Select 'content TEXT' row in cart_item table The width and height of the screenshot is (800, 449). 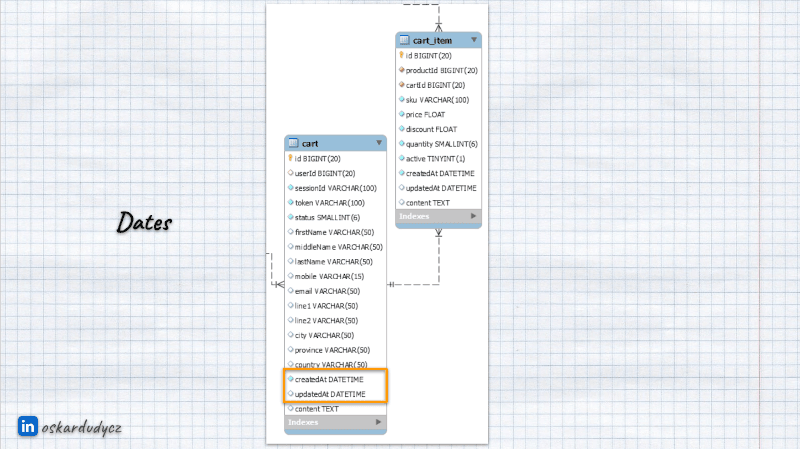(438, 203)
